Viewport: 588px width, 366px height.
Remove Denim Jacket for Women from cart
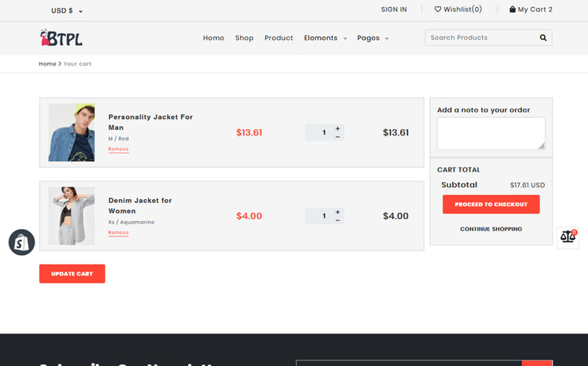click(119, 232)
